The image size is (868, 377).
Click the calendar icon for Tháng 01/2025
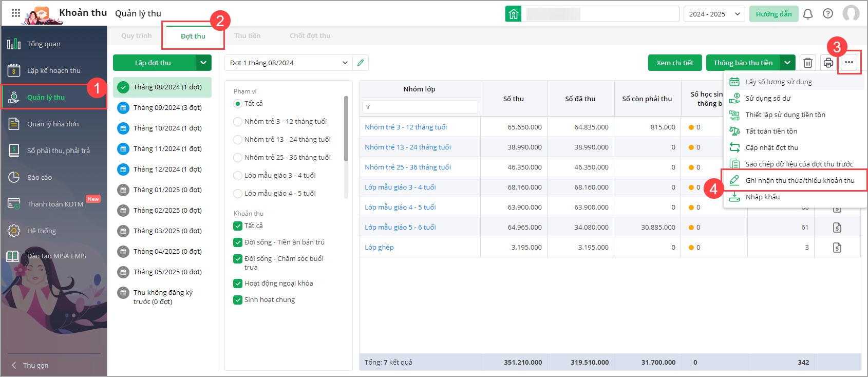123,190
